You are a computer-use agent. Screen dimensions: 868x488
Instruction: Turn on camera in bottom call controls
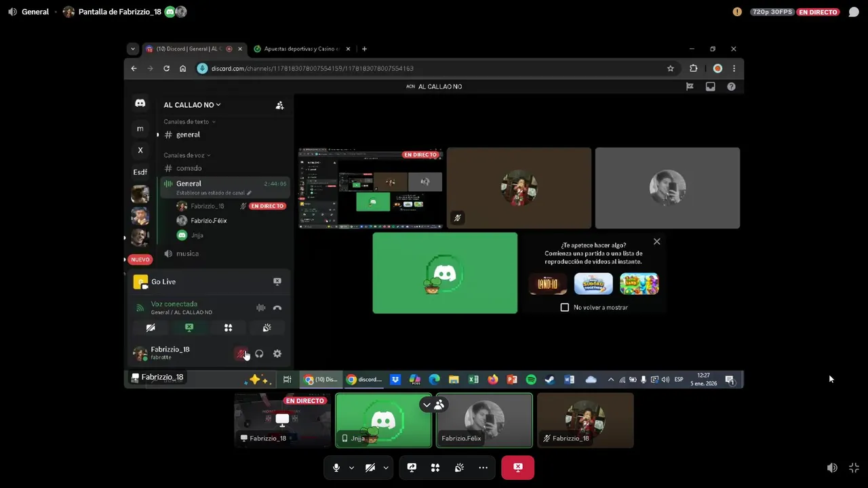tap(370, 468)
